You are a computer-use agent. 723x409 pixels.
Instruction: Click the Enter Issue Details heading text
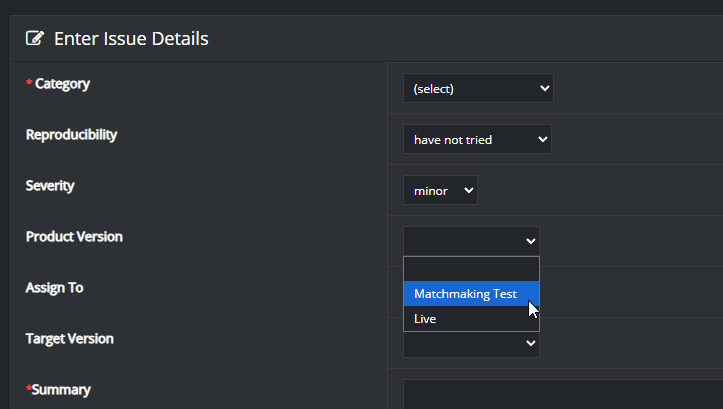[131, 39]
